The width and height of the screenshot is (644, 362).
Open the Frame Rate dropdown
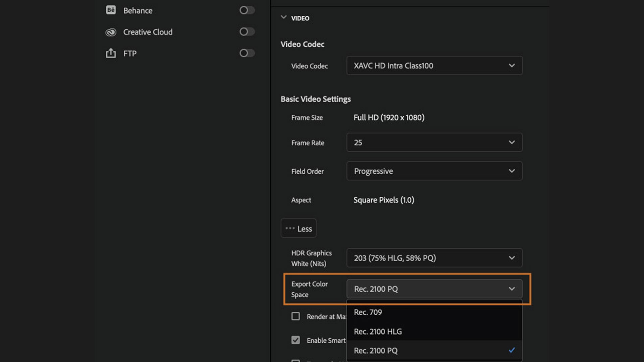[x=434, y=142]
